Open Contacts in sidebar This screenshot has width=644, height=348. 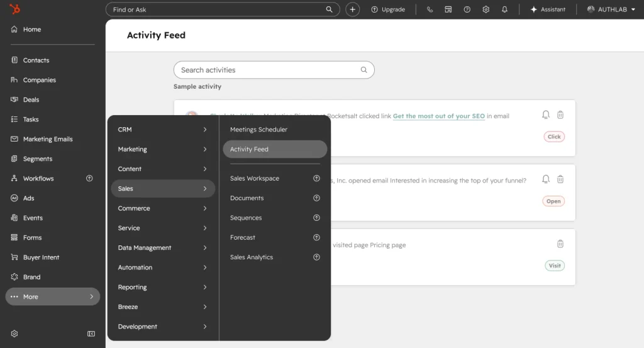pyautogui.click(x=53, y=60)
